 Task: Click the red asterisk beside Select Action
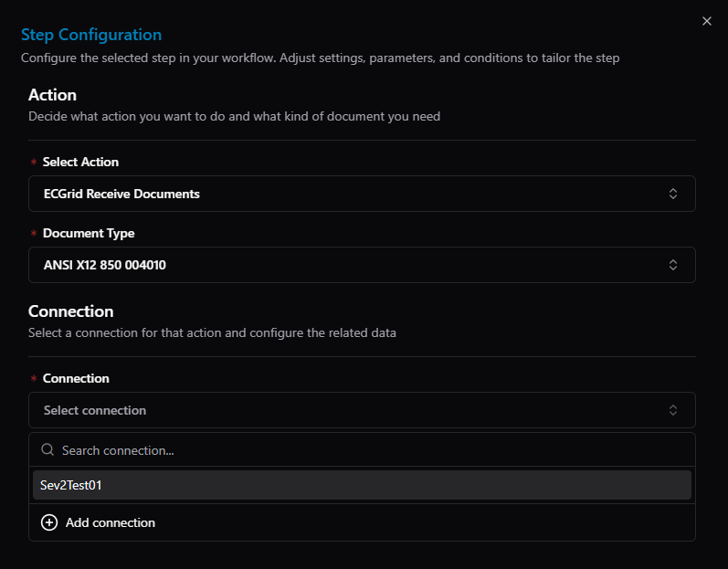pos(34,162)
